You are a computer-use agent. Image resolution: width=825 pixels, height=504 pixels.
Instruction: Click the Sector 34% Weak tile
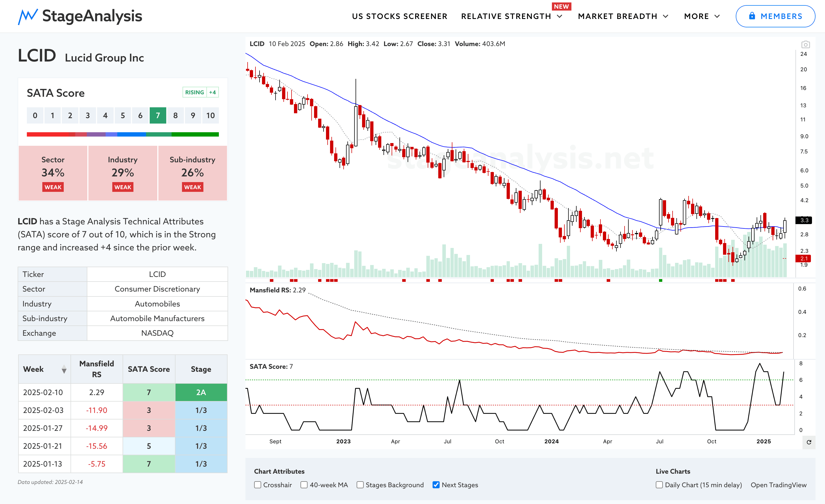click(x=53, y=173)
